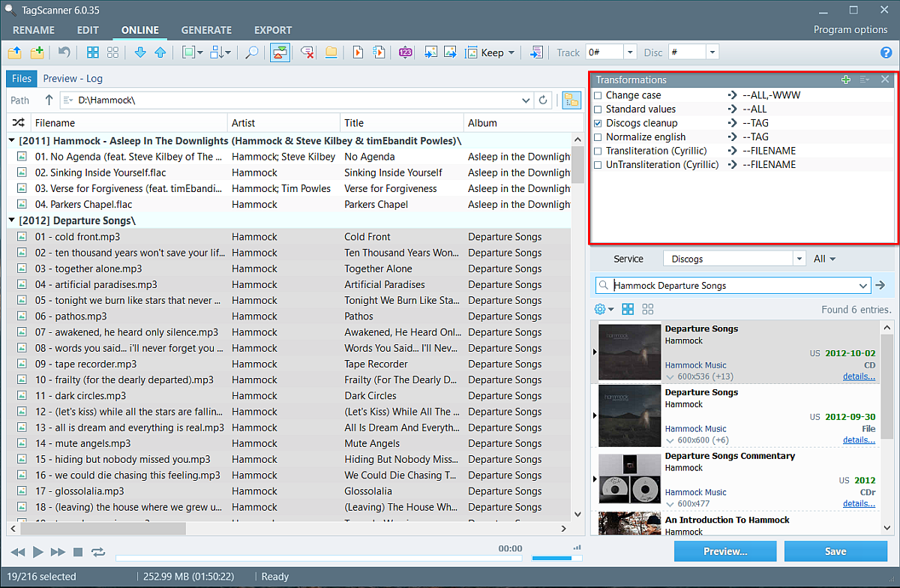Image resolution: width=900 pixels, height=588 pixels.
Task: Collapse the [2012] Departure Songs group
Action: click(x=12, y=220)
